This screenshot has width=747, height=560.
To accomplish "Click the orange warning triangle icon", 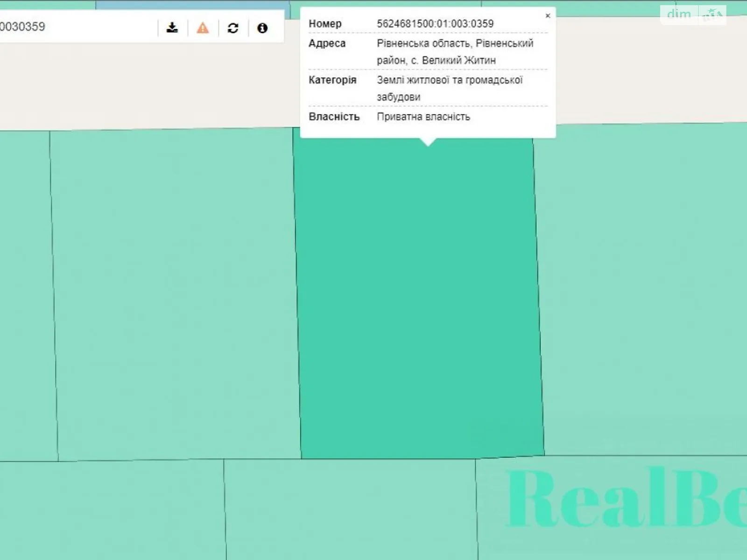I will point(203,28).
